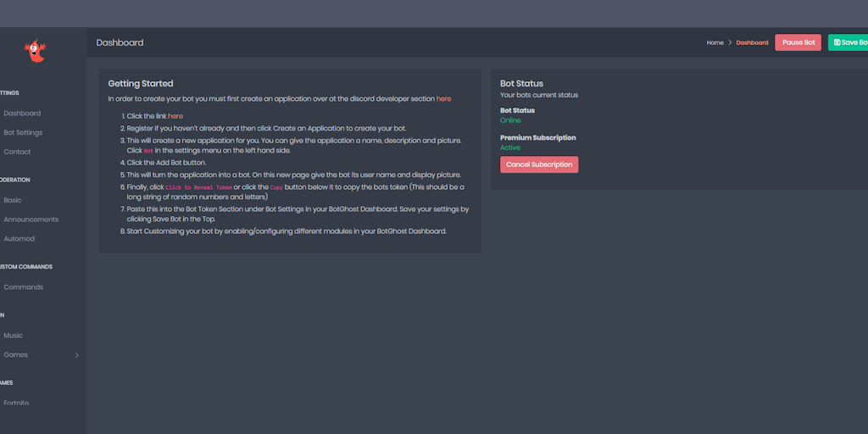The image size is (868, 434).
Task: Click the green Save Bot button
Action: 848,42
